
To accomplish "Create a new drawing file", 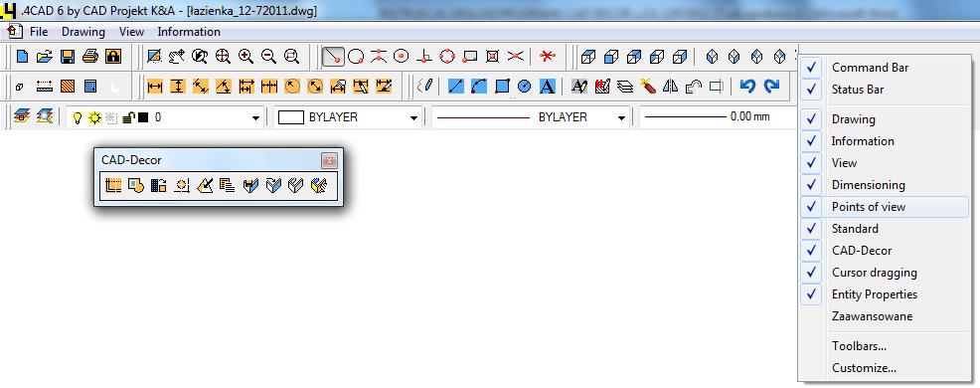I will [x=23, y=57].
